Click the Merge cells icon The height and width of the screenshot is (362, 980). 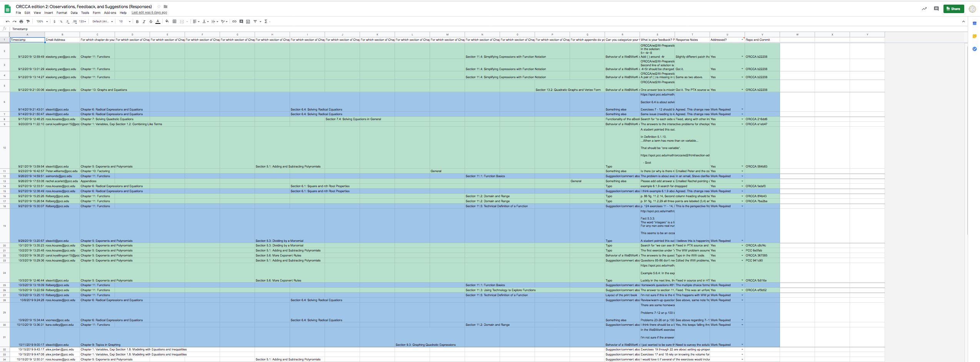click(182, 22)
